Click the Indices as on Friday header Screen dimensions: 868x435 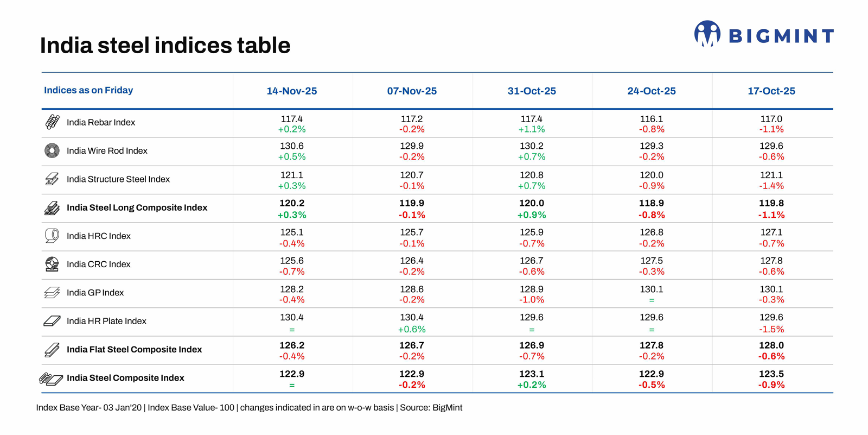pos(88,90)
